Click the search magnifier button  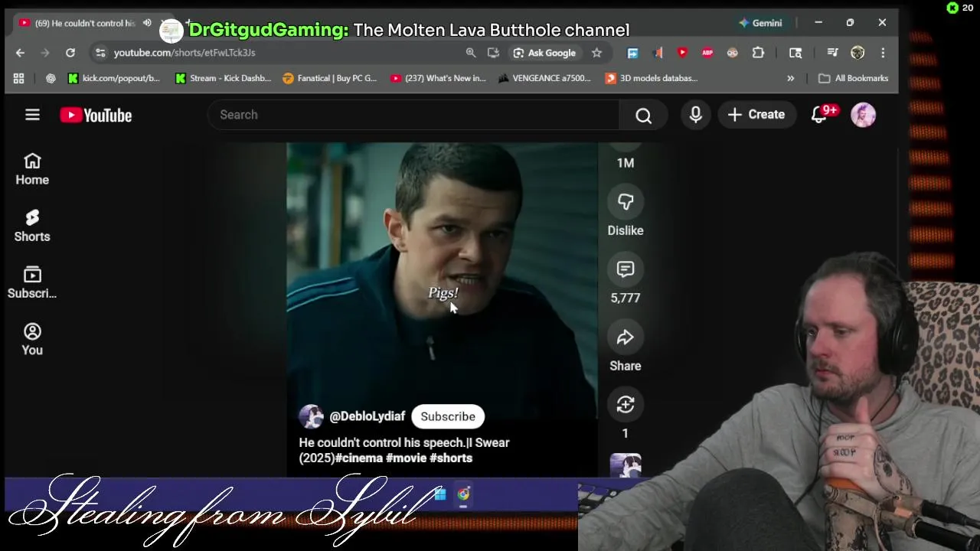coord(643,115)
